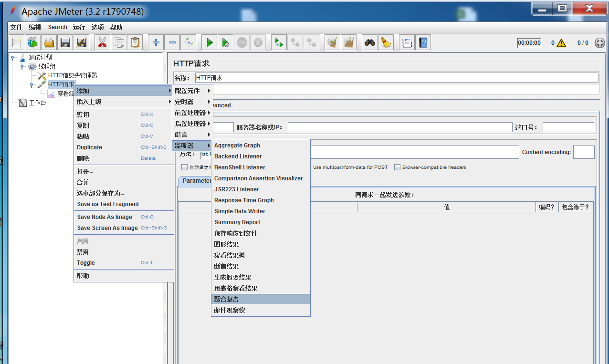The image size is (609, 364).
Task: Open the Templates toolbar icon
Action: click(33, 42)
